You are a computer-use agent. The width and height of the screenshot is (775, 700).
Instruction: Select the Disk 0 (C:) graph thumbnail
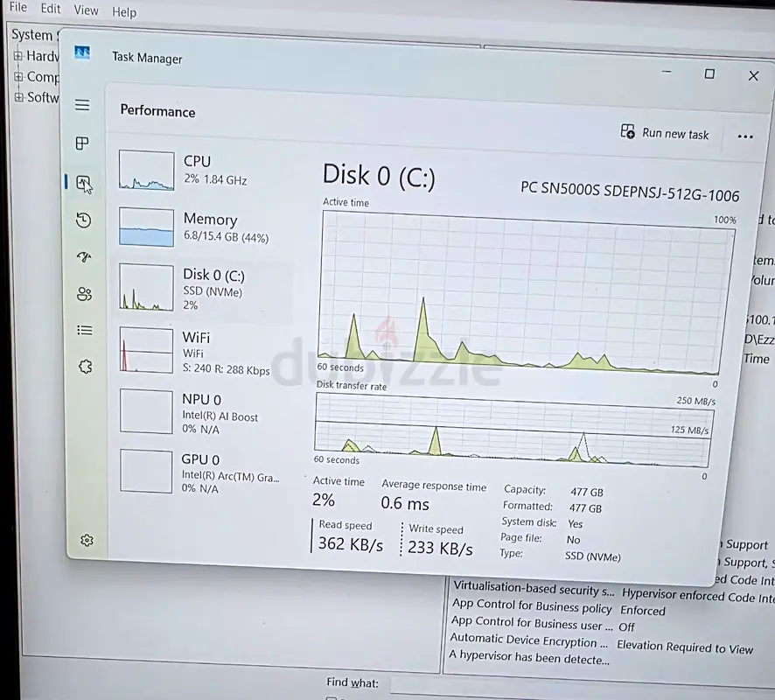click(x=146, y=288)
